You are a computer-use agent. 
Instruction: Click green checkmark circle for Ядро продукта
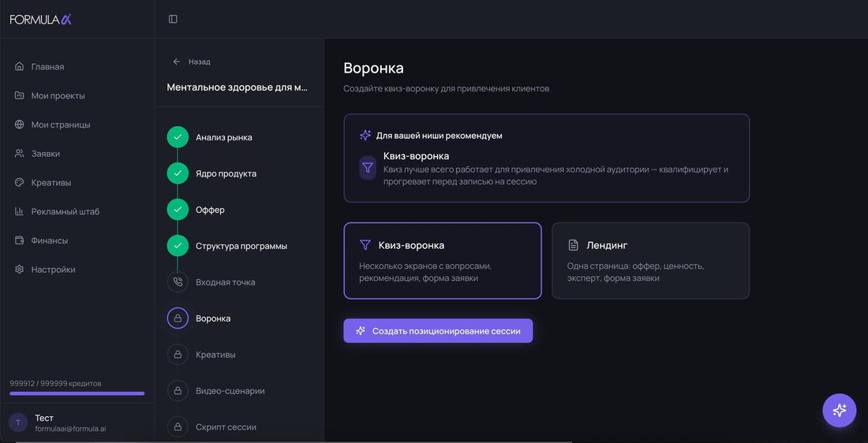[178, 173]
